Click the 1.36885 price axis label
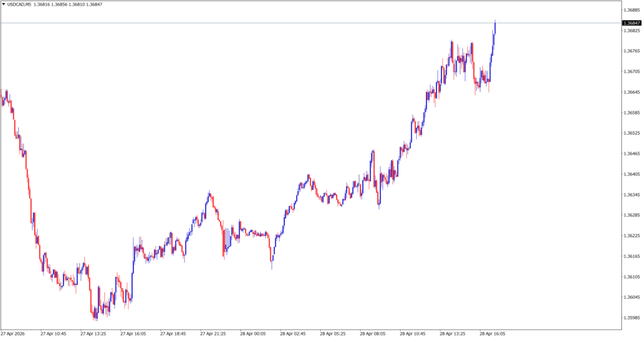This screenshot has height=338, width=644. [631, 10]
